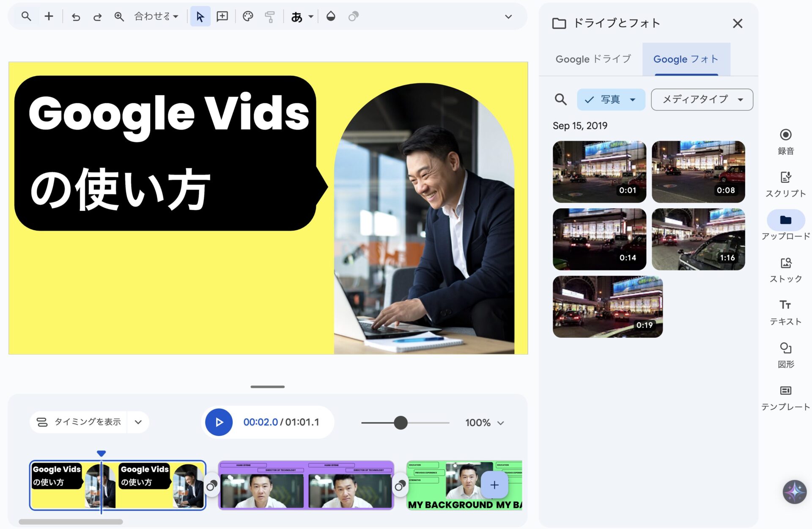Select the arrow selection tool

(200, 17)
